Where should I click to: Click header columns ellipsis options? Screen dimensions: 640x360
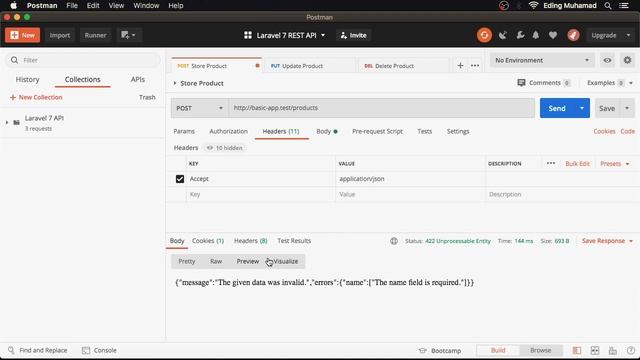551,163
